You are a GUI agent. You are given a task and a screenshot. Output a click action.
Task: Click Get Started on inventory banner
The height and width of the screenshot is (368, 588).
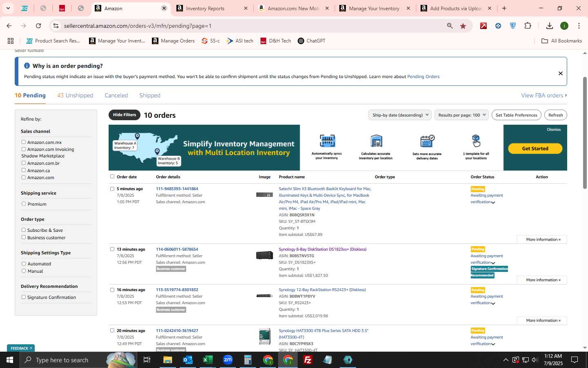tap(535, 148)
